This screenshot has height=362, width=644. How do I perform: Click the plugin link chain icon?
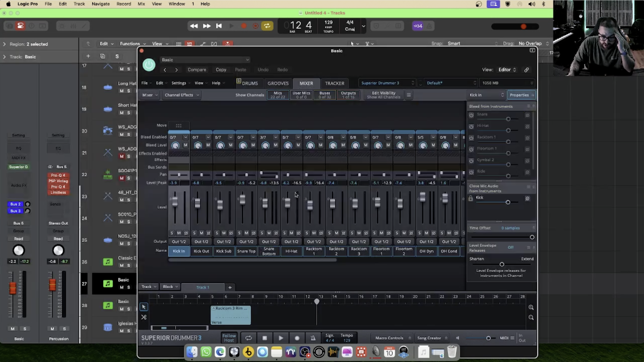(x=526, y=70)
